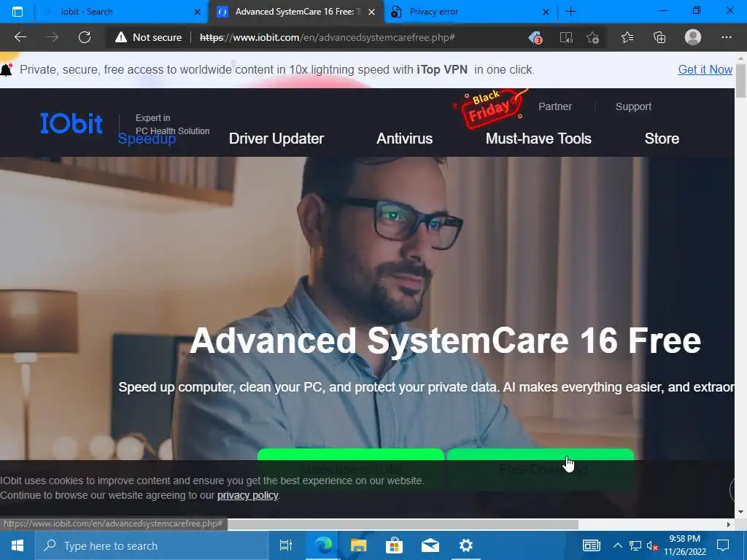Open the Support link
This screenshot has height=560, width=747.
pyautogui.click(x=633, y=106)
